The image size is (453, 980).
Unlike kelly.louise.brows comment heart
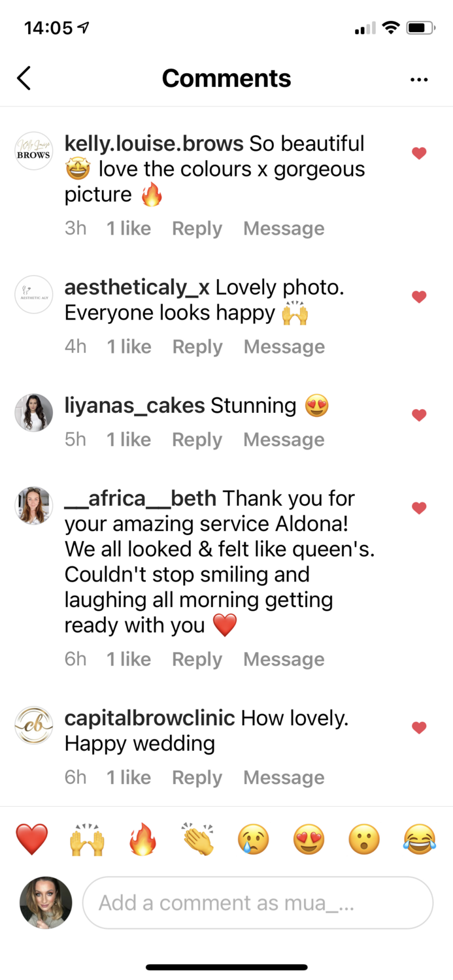coord(419,154)
